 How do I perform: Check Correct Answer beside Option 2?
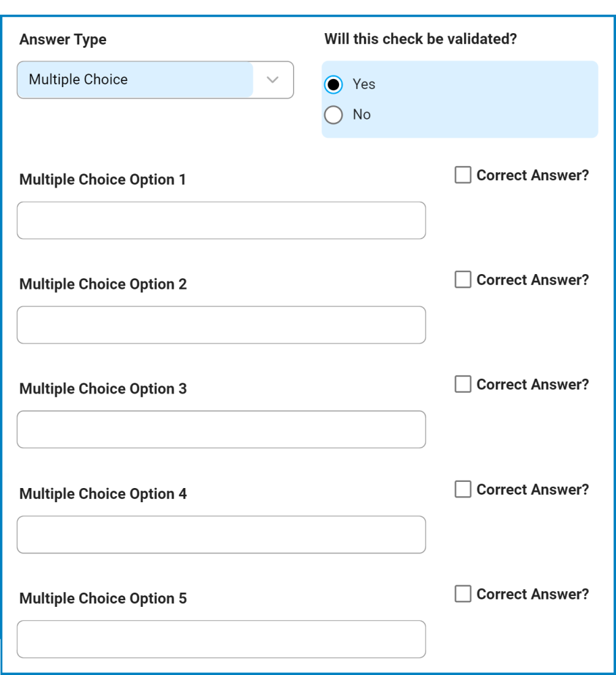[x=463, y=279]
